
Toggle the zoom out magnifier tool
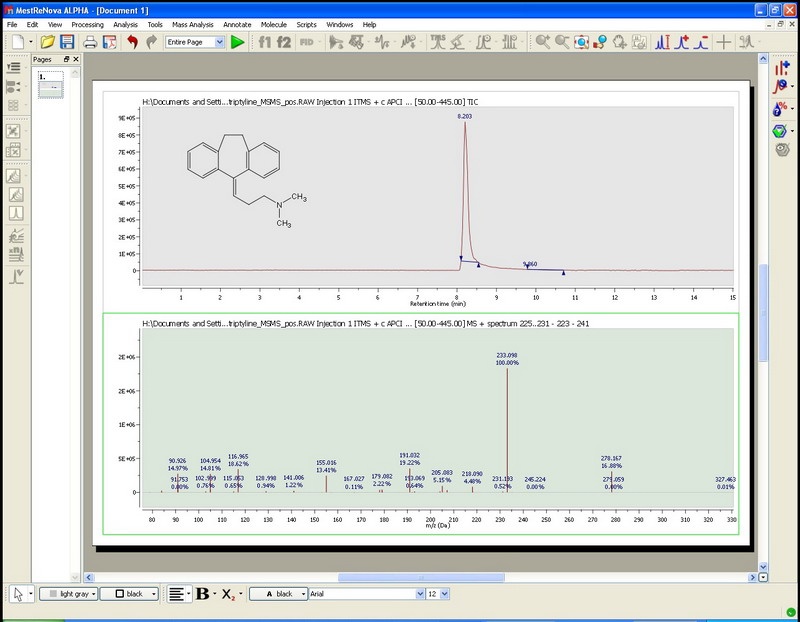(562, 42)
